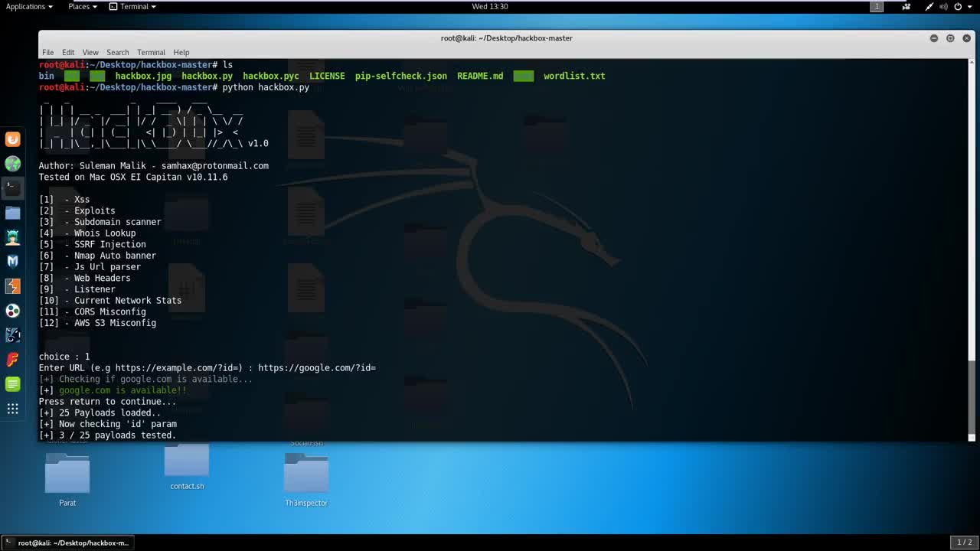This screenshot has width=980, height=551.
Task: Click the Terminal icon in the dock
Action: (12, 188)
